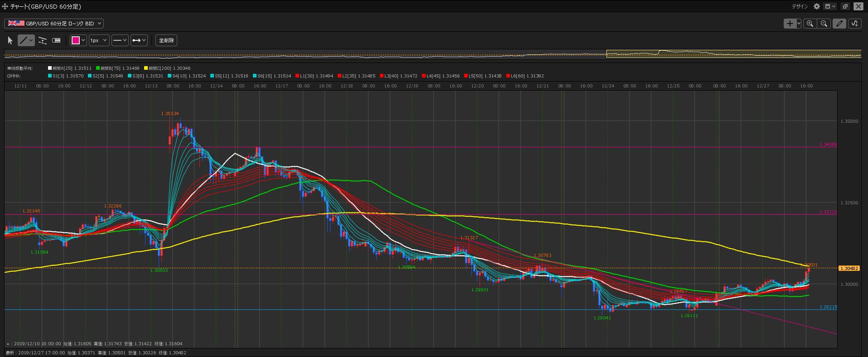Click the GMMA indicator label
868x357 pixels.
[14, 76]
